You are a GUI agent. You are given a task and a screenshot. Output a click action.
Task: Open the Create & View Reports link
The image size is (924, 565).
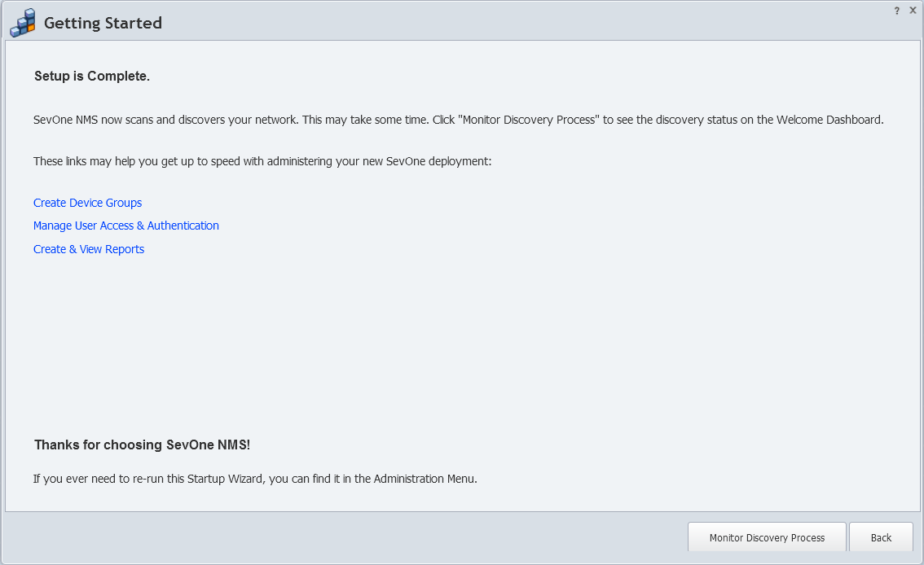(89, 250)
